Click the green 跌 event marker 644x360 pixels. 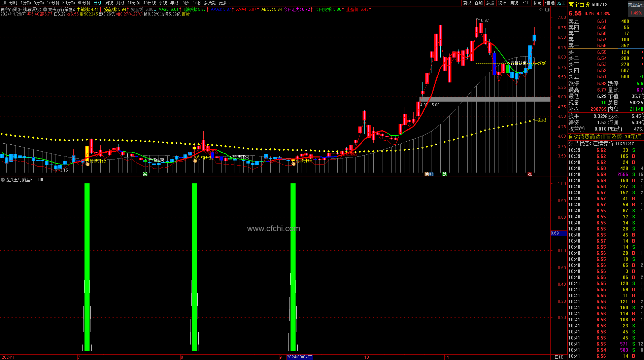(x=444, y=174)
